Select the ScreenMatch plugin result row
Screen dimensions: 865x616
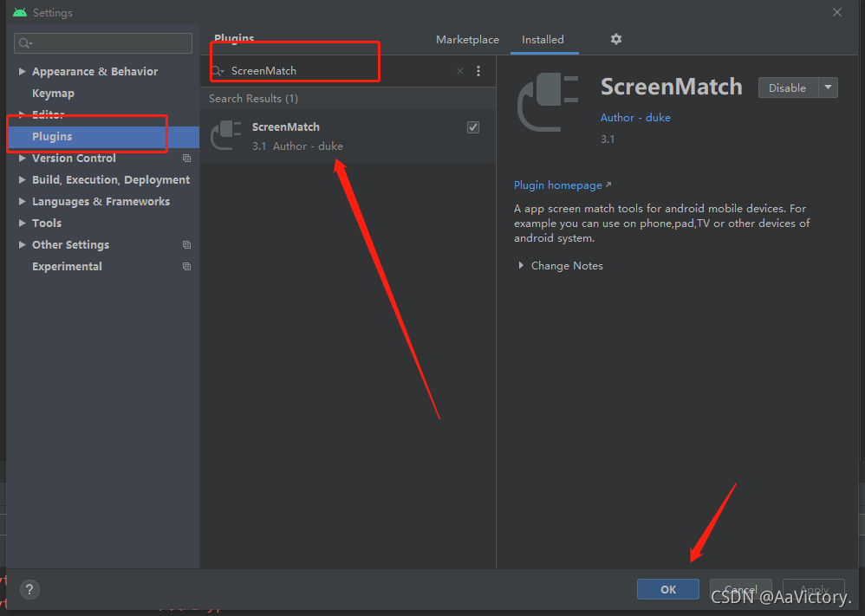(x=348, y=136)
